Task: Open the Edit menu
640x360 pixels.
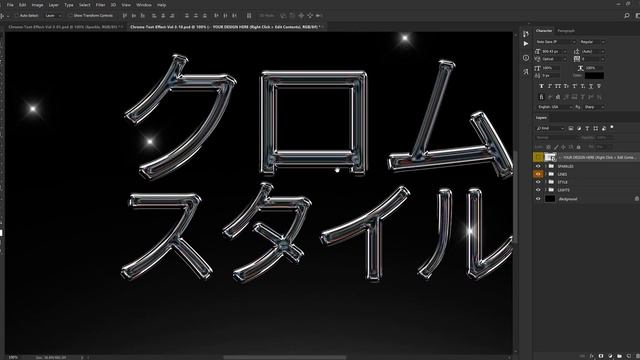Action: coord(22,5)
